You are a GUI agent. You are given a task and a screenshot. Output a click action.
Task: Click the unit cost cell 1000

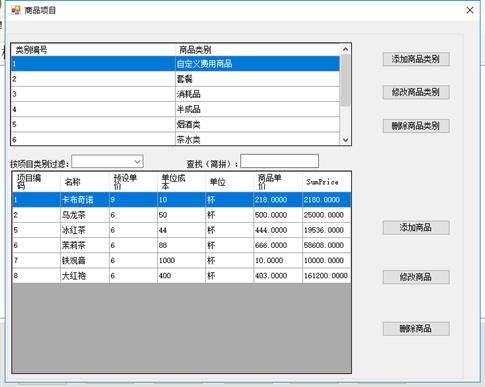(181, 260)
